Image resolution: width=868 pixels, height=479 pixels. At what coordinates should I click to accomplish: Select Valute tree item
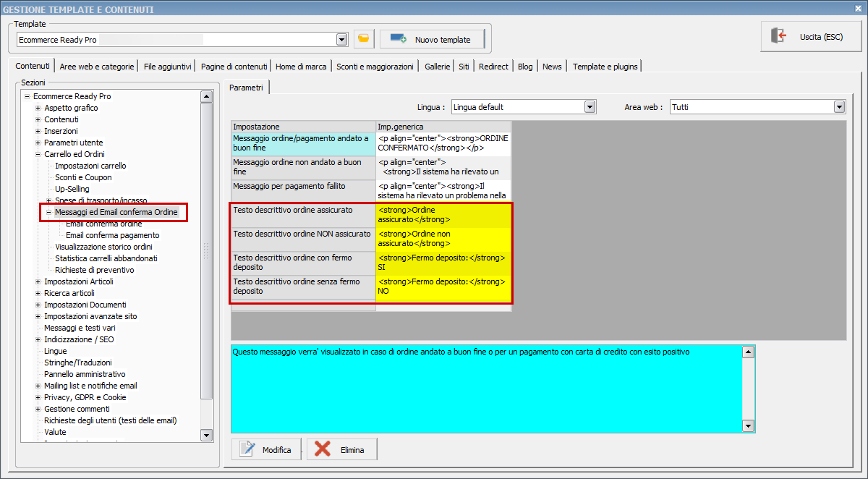pos(56,432)
